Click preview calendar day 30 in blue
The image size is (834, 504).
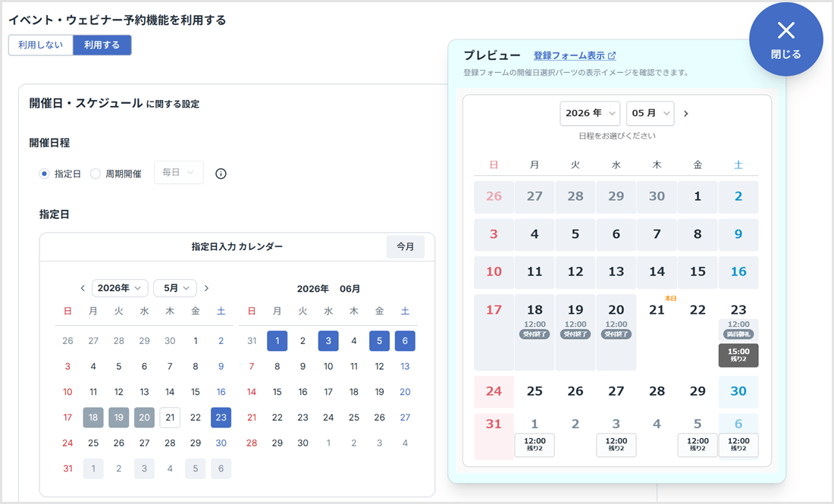[x=738, y=391]
